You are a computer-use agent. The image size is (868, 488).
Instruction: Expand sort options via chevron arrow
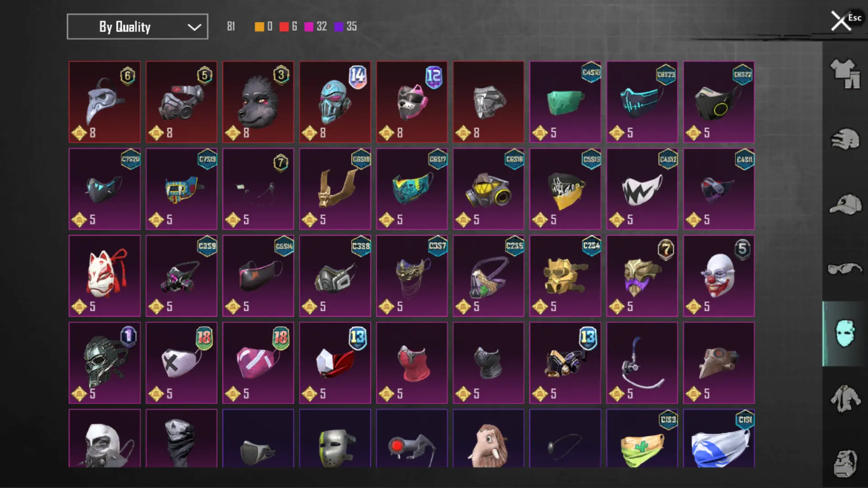[194, 27]
